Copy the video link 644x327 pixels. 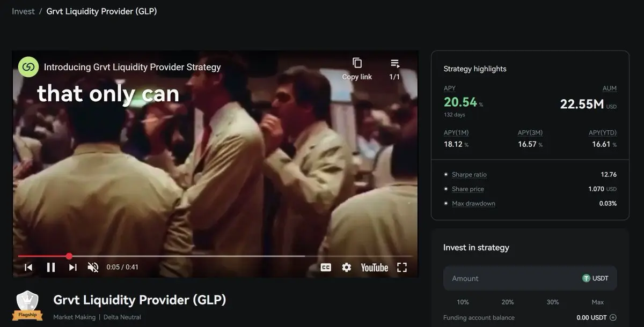tap(357, 69)
